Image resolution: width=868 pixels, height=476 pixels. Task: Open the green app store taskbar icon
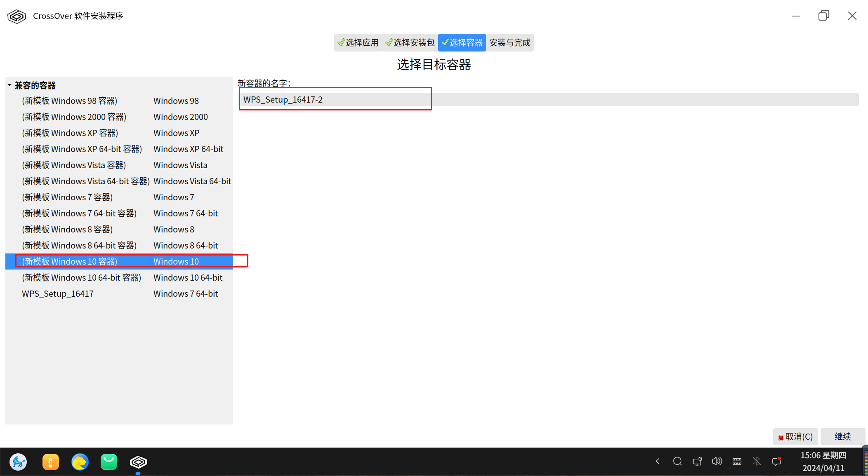pyautogui.click(x=109, y=462)
